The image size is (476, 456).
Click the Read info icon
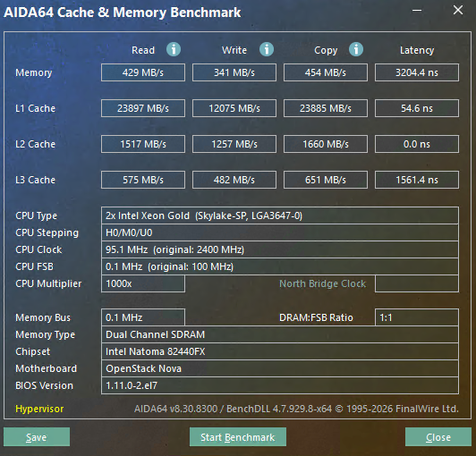[174, 49]
